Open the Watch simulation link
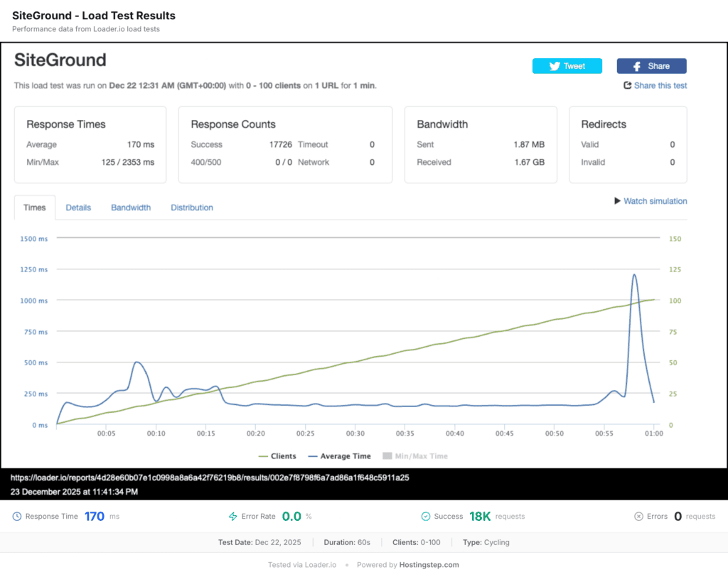 pyautogui.click(x=655, y=201)
